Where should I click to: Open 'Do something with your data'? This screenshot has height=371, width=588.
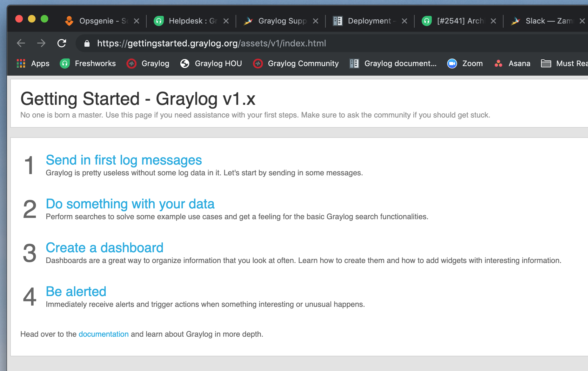(130, 204)
